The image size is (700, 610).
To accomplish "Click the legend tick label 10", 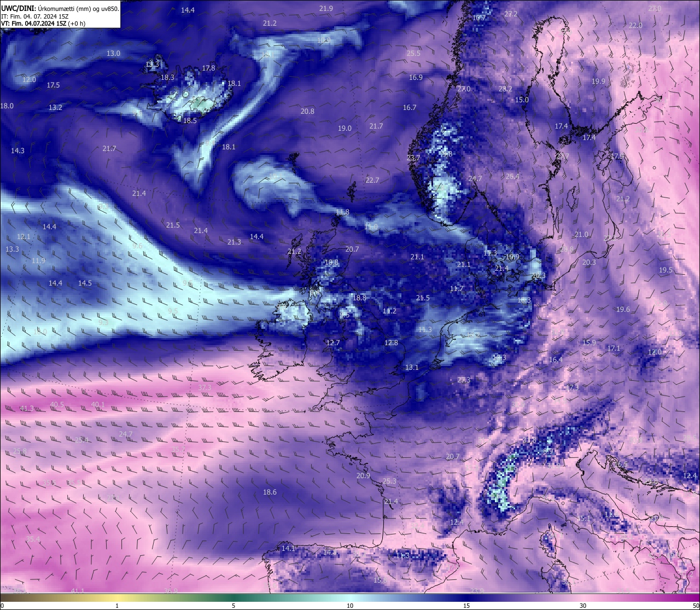I will click(350, 606).
